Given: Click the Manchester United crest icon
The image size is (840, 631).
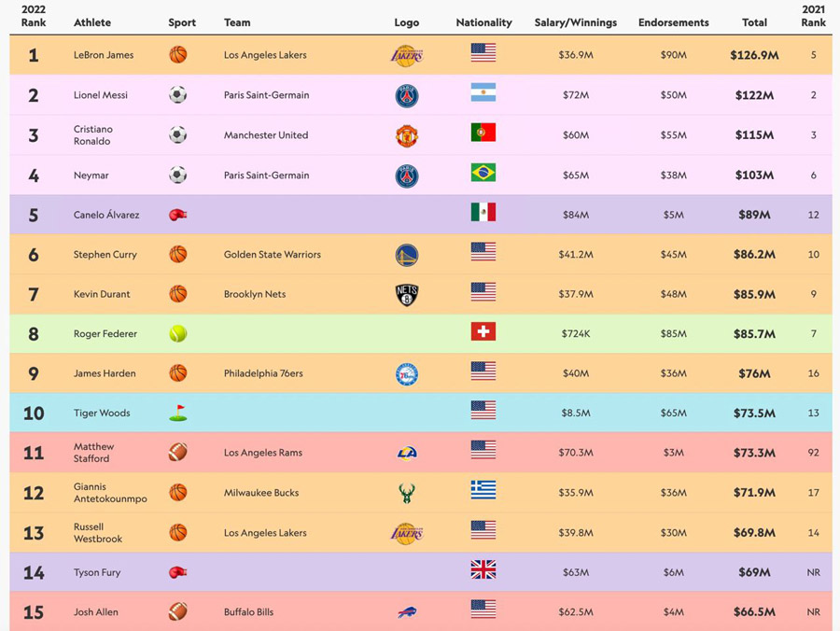Looking at the screenshot, I should coord(407,135).
